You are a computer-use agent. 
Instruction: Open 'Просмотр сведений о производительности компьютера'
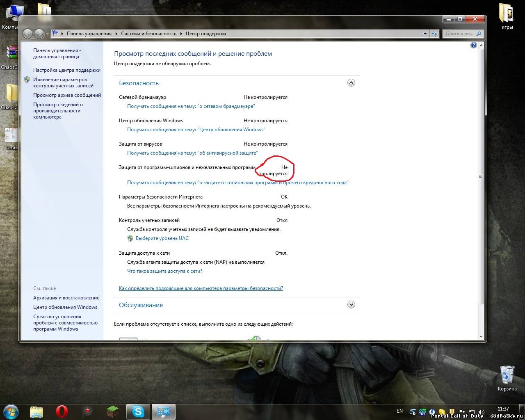tap(58, 111)
